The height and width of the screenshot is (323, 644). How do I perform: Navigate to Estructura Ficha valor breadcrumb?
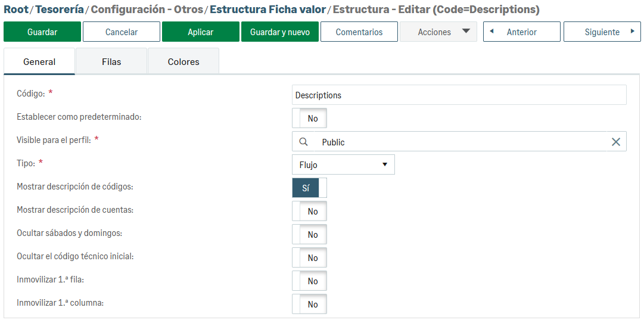(x=267, y=10)
